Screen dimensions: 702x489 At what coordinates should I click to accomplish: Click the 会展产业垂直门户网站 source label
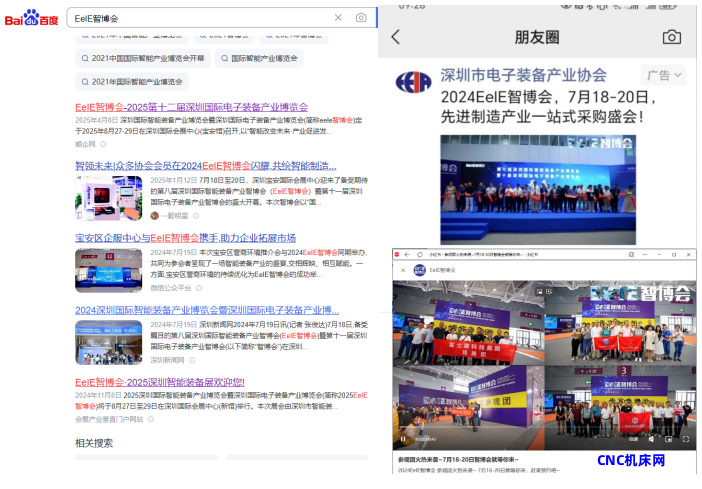[109, 419]
